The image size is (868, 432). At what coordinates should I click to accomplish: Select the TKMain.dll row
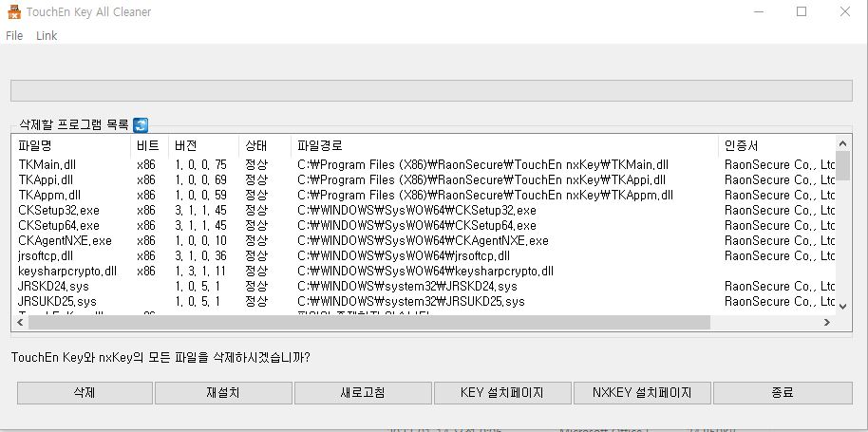(424, 165)
